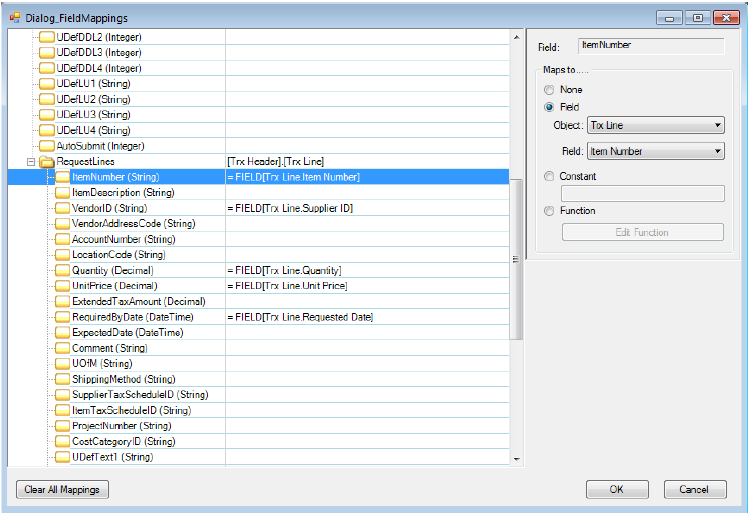Image resolution: width=748 pixels, height=515 pixels.
Task: Collapse the RequestLines tree node
Action: tap(31, 161)
